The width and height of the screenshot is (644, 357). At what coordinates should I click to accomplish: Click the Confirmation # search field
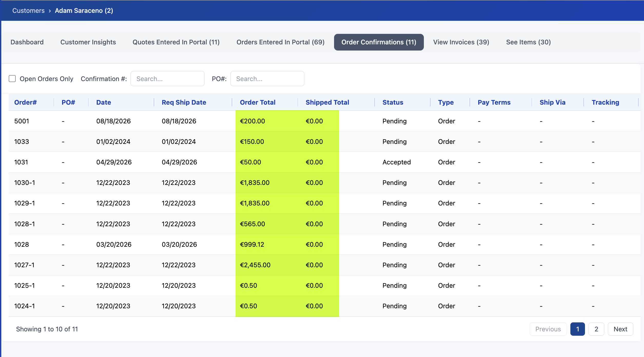pos(167,78)
